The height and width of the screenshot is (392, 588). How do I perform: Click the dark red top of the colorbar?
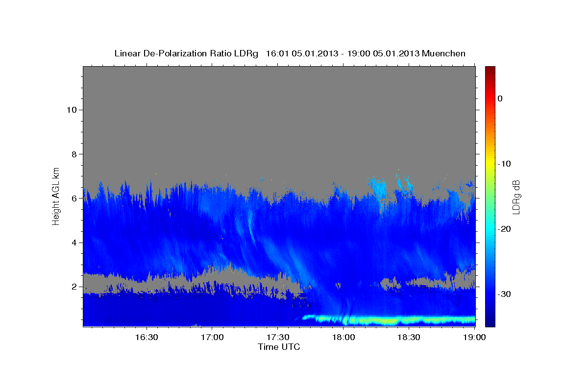coord(490,71)
